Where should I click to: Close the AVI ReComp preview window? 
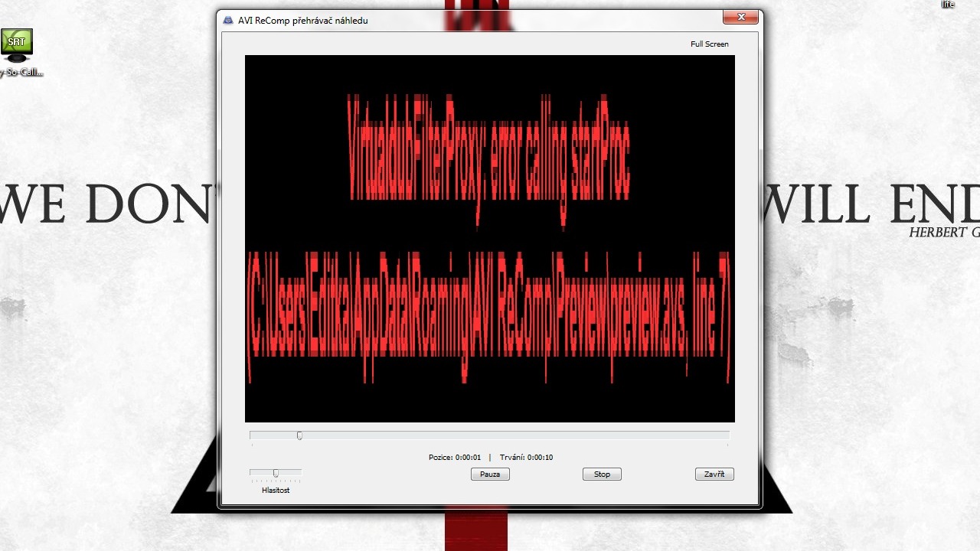pos(740,17)
